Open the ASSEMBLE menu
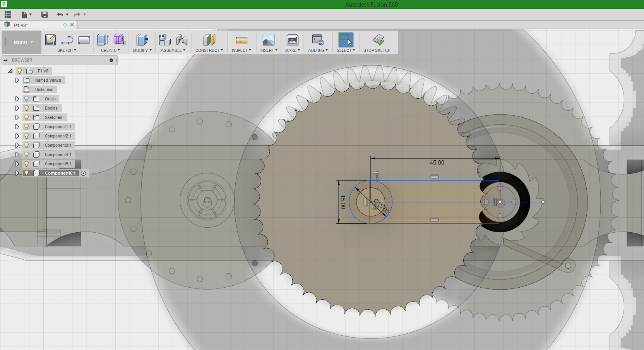Viewport: 644px width, 350px height. point(173,50)
